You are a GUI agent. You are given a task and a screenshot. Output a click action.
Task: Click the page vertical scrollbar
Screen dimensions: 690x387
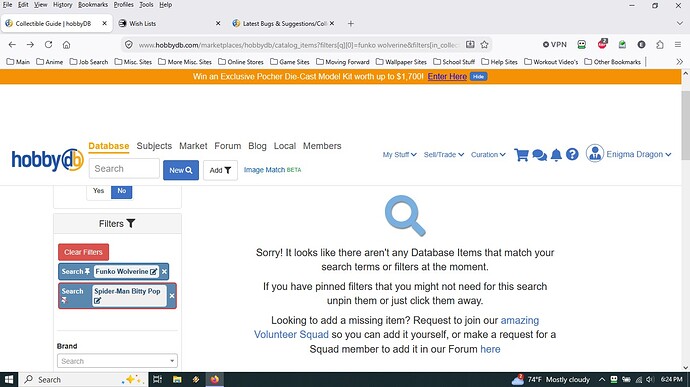(685, 125)
